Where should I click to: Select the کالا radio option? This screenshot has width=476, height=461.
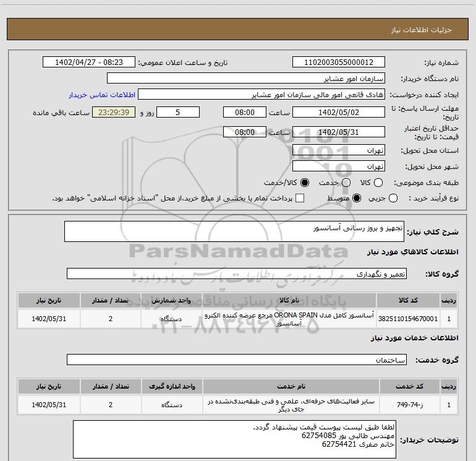pos(378,183)
